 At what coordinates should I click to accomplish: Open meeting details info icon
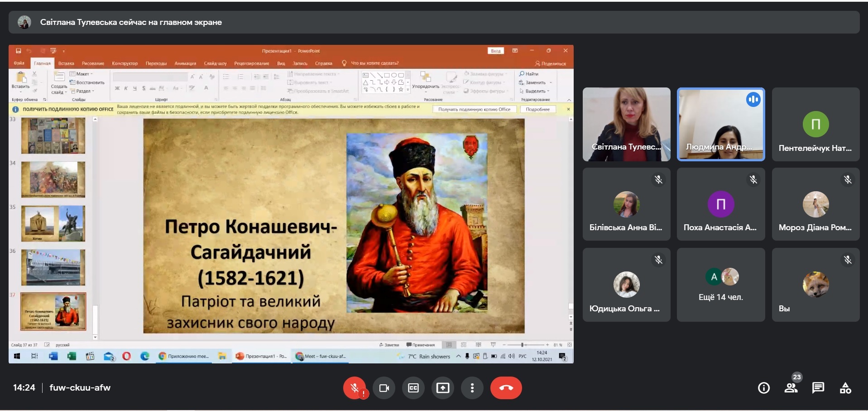click(764, 388)
